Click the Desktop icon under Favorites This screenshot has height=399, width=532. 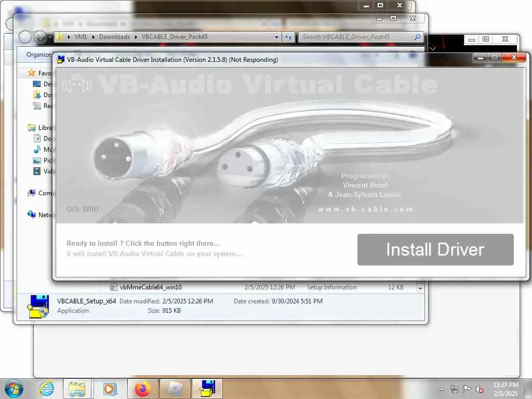click(37, 84)
